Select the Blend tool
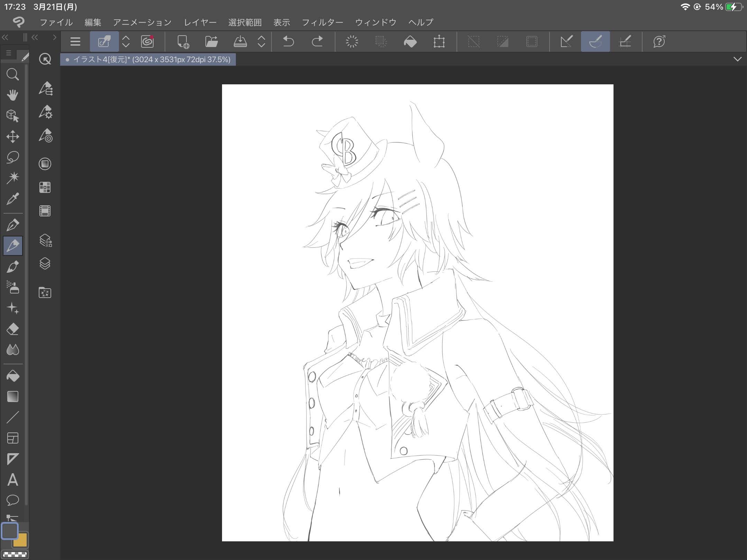747x560 pixels. [13, 350]
